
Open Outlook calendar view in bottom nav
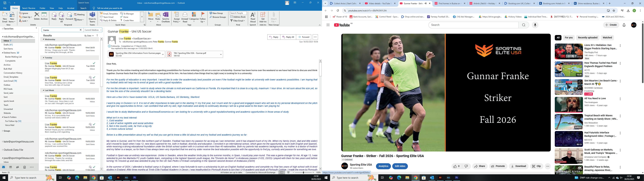(11, 167)
